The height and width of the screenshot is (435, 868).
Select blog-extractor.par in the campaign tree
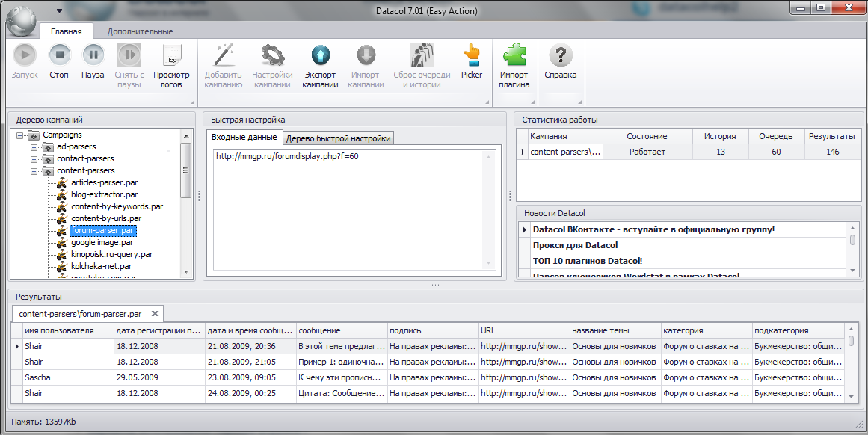105,194
